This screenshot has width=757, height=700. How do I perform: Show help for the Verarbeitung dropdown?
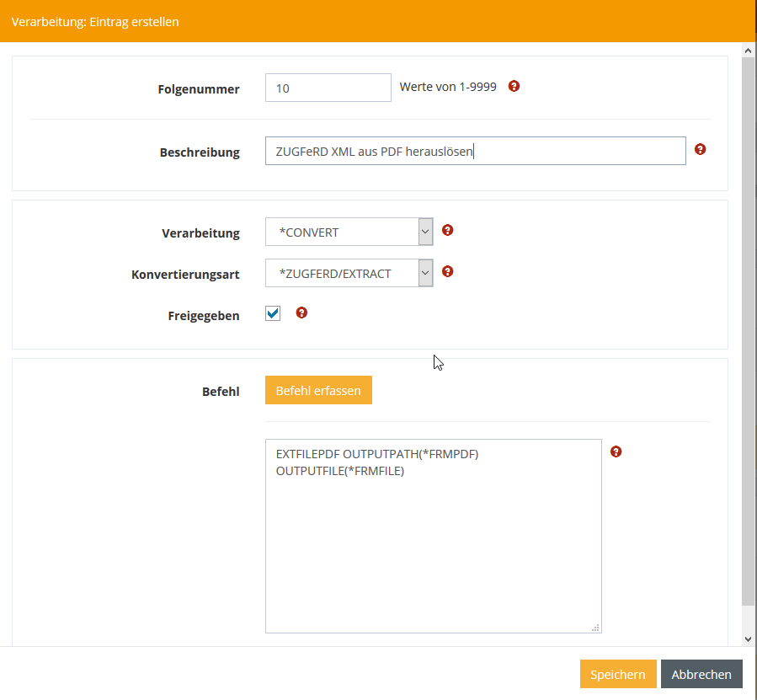click(448, 230)
